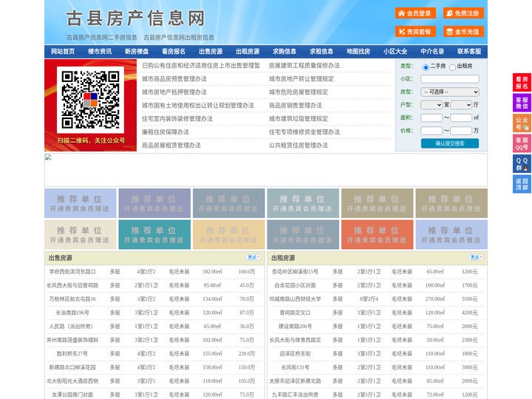The image size is (532, 399).
Task: Go to 网站首页 in the navigation bar
Action: click(63, 52)
